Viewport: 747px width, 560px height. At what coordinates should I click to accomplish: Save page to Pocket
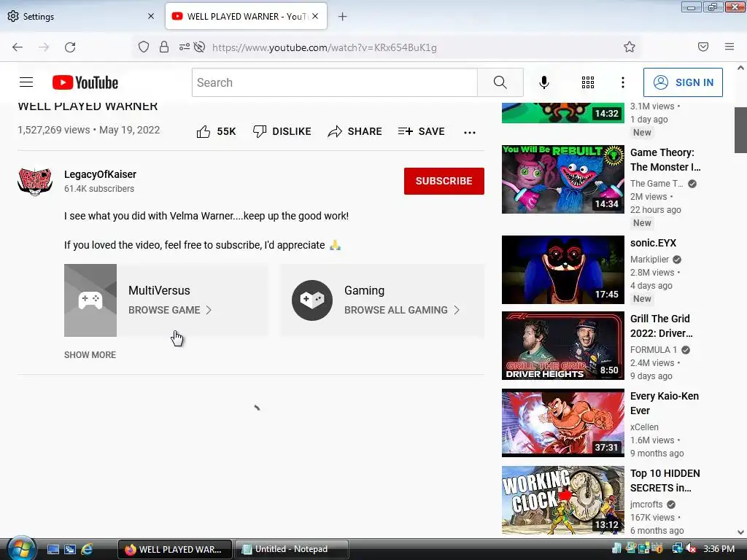coord(703,47)
